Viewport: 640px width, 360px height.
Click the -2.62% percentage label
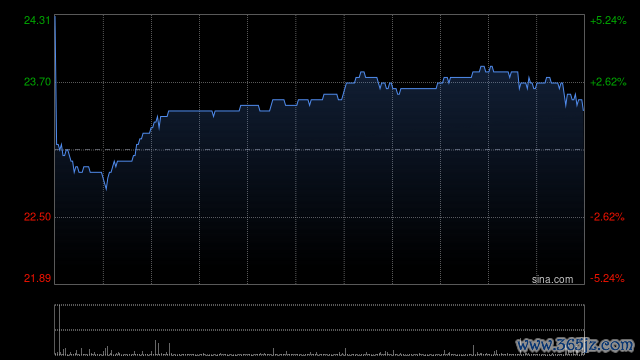[607, 217]
